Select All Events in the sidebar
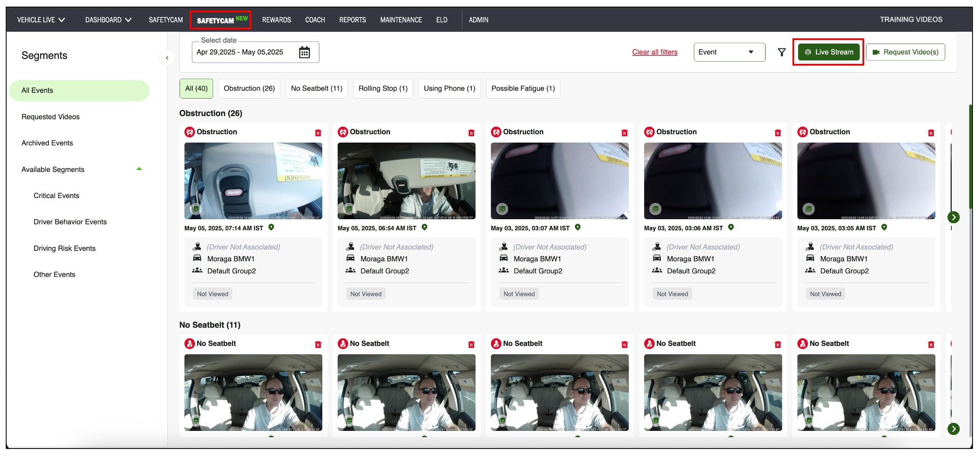This screenshot has width=980, height=456. pos(79,90)
